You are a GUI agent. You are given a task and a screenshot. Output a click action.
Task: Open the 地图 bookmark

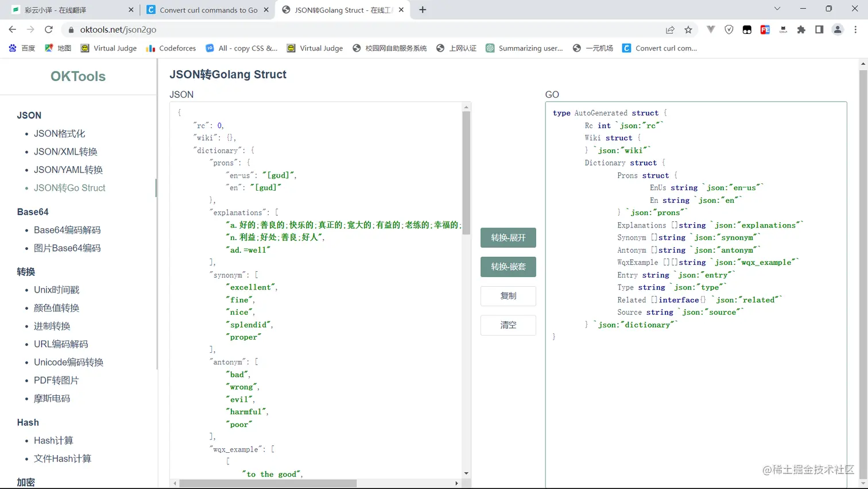[x=58, y=48]
